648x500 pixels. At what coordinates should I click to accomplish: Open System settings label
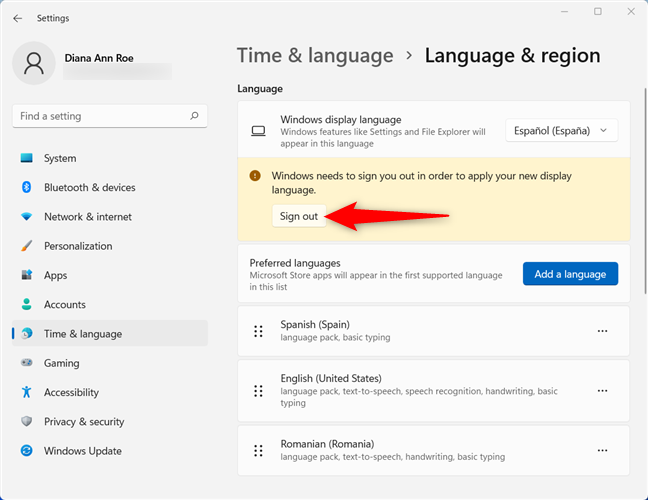(x=60, y=158)
